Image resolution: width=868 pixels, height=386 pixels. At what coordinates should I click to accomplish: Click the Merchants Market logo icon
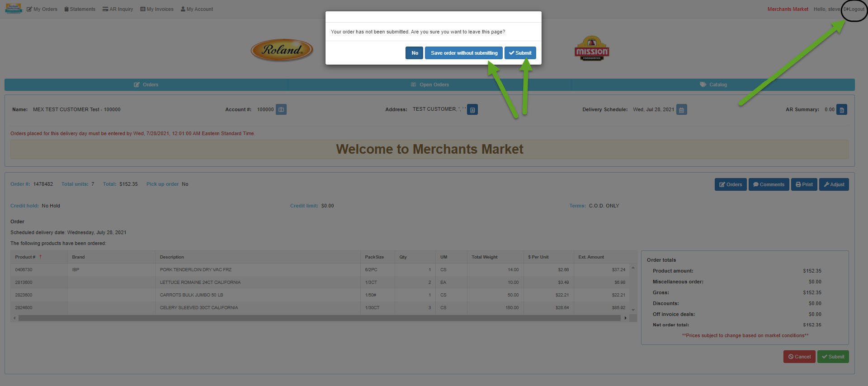(x=13, y=9)
